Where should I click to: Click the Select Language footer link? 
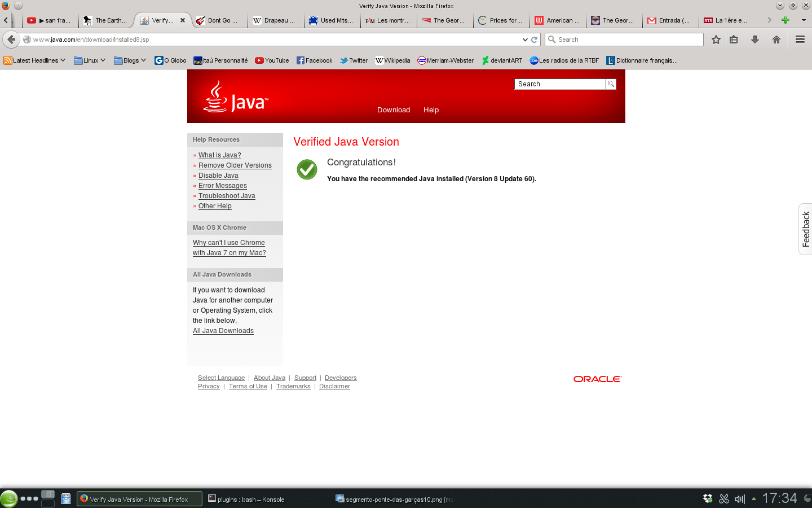pyautogui.click(x=221, y=378)
